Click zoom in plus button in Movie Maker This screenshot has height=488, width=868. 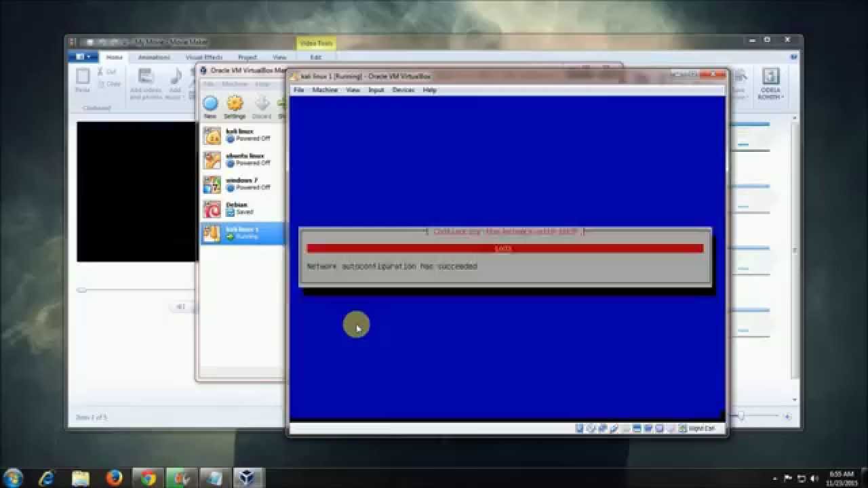[788, 416]
